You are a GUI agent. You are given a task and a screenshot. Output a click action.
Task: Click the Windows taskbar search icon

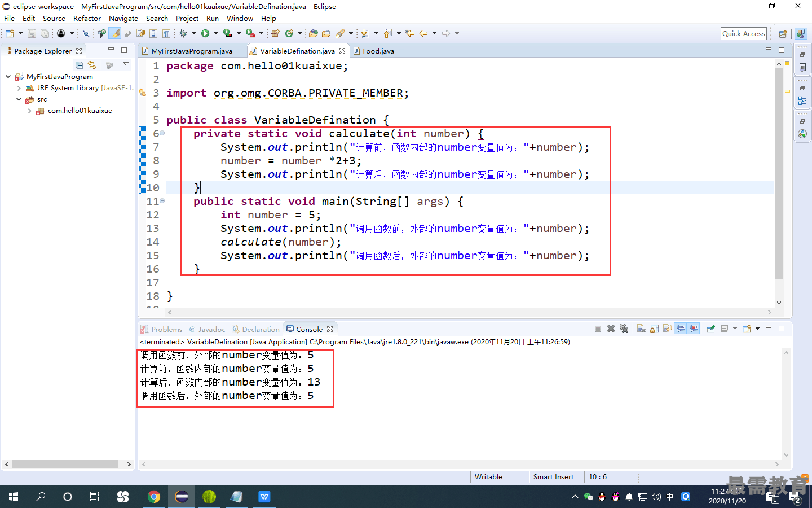pos(41,497)
